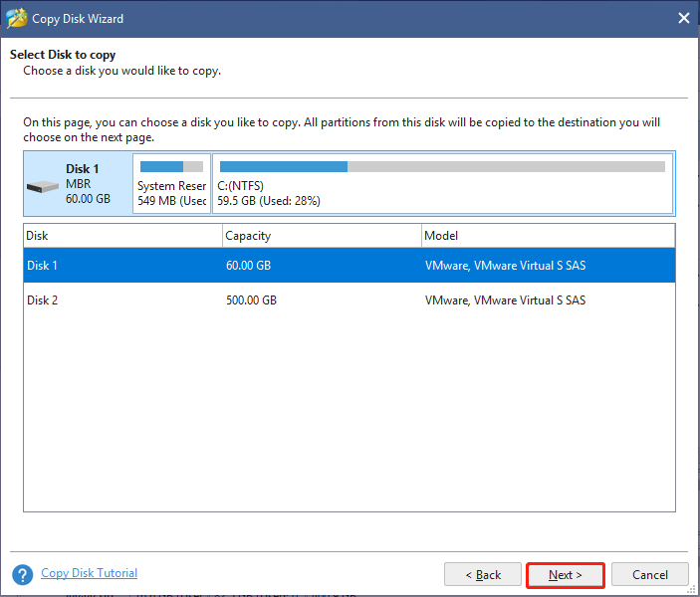Screen dimensions: 700x597
Task: Cancel the copy disk wizard
Action: (x=649, y=575)
